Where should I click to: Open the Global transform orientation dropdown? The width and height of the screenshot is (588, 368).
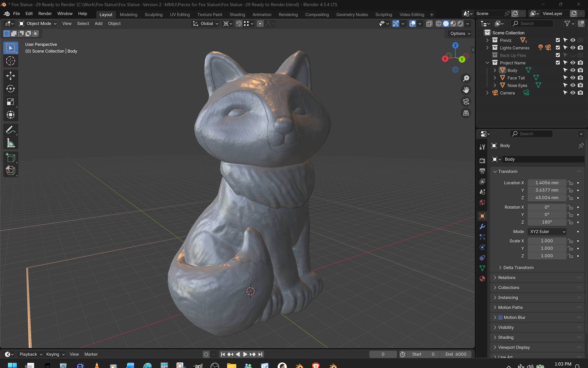tap(205, 24)
